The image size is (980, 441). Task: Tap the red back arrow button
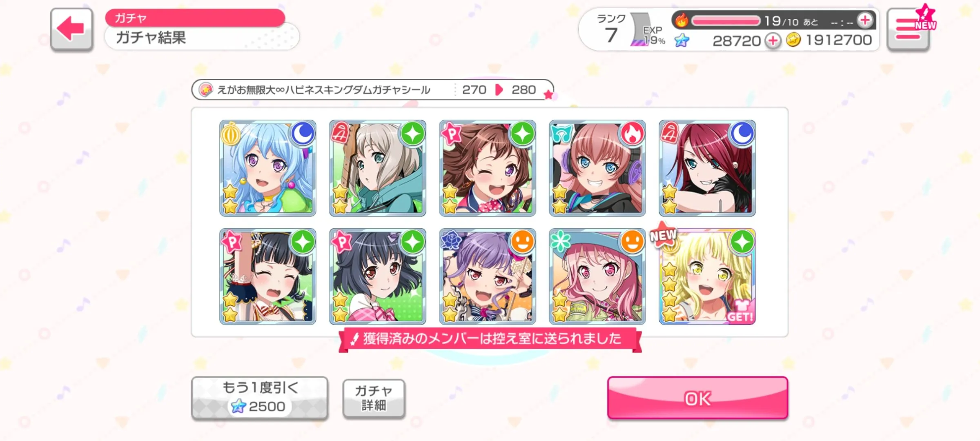pos(72,29)
